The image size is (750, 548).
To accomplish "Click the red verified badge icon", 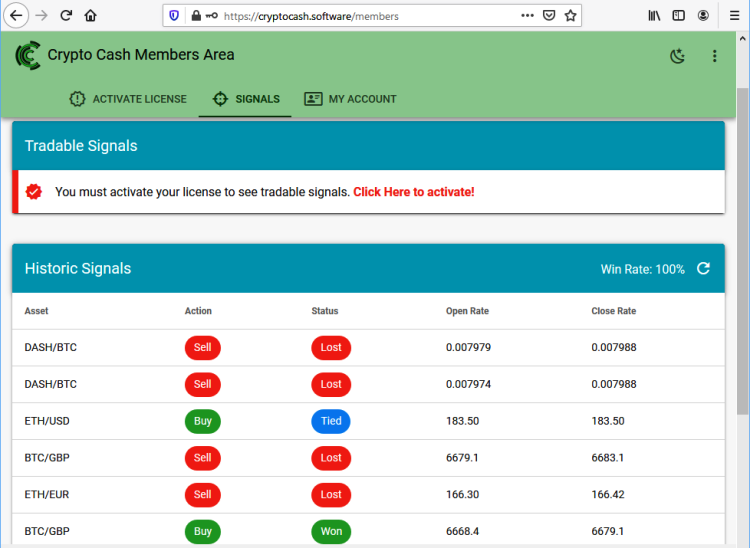I will click(33, 192).
